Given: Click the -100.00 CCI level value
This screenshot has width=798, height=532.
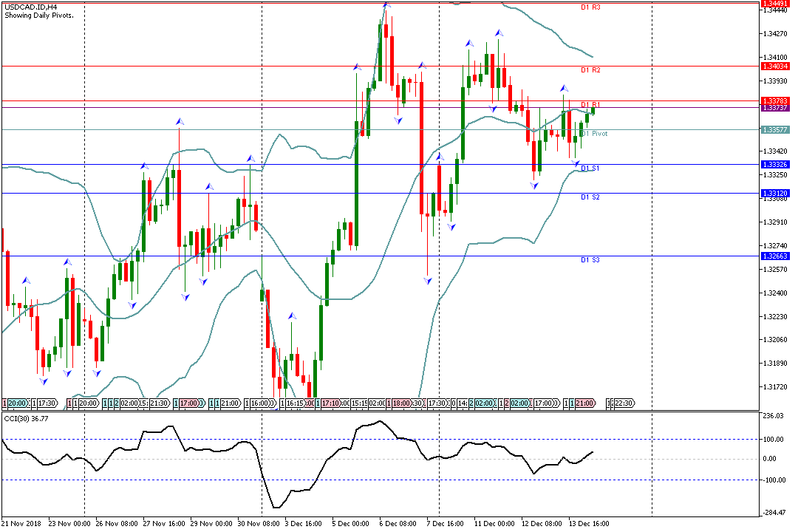Looking at the screenshot, I should point(774,480).
